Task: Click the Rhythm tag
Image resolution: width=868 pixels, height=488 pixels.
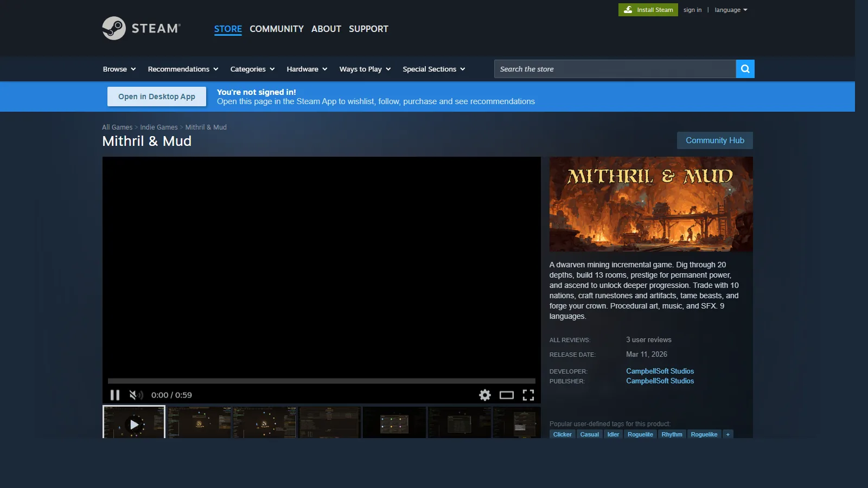Action: 672,434
